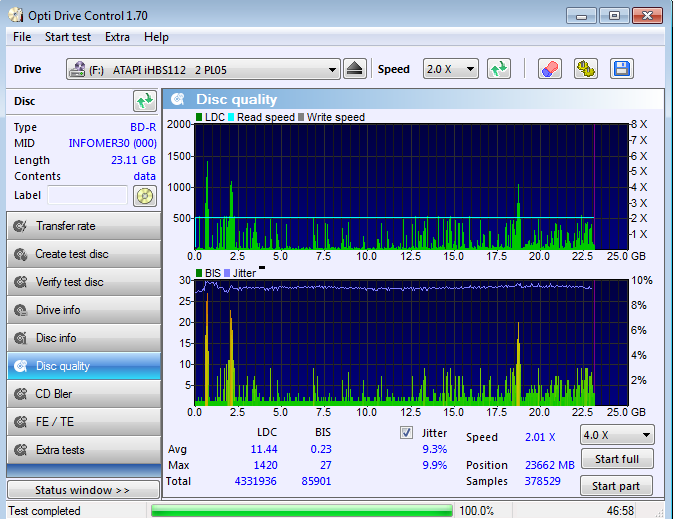675x519 pixels.
Task: Click the eraser disc icon
Action: (550, 69)
